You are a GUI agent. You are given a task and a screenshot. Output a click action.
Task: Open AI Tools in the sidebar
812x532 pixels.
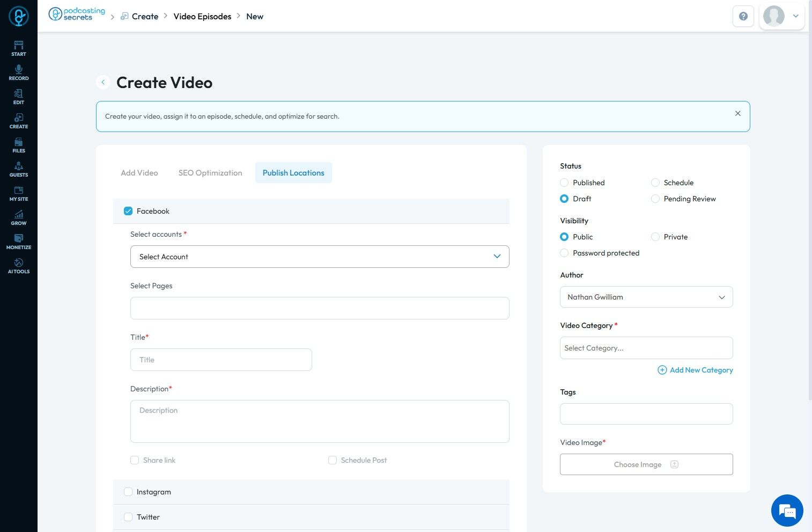19,266
